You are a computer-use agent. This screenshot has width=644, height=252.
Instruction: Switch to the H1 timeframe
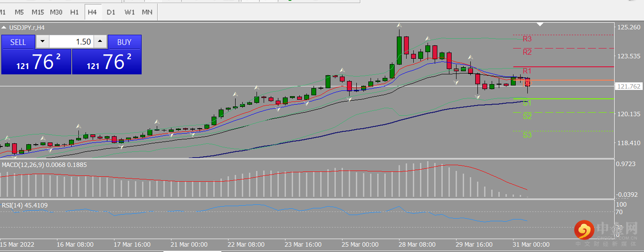pyautogui.click(x=74, y=12)
